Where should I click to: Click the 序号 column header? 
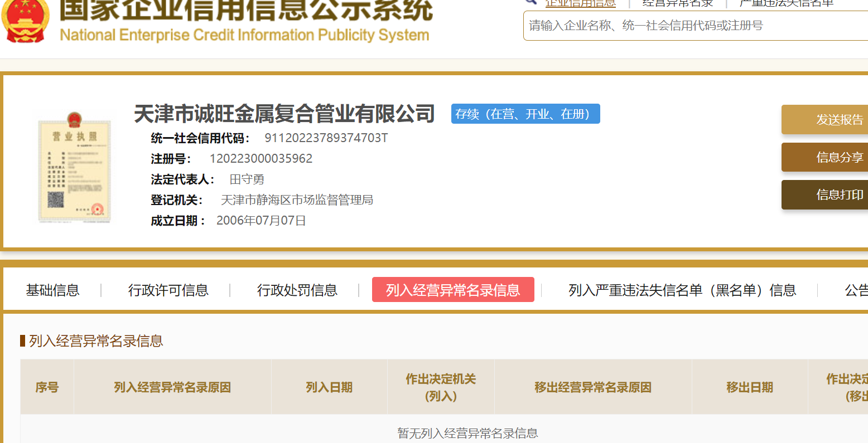pos(47,387)
